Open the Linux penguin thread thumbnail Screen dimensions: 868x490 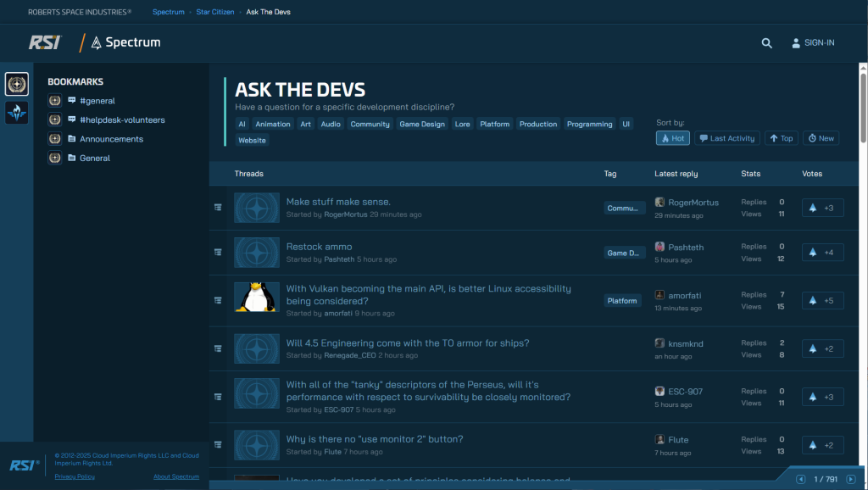click(256, 298)
